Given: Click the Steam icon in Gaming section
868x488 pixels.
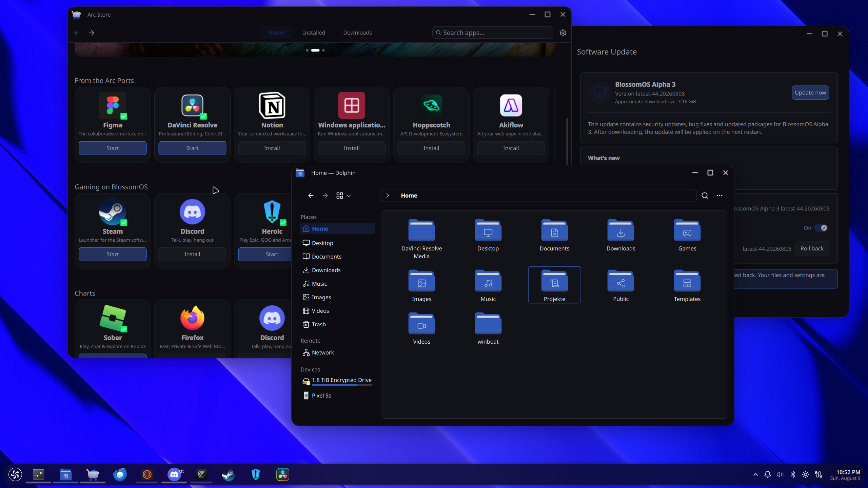Looking at the screenshot, I should [113, 212].
